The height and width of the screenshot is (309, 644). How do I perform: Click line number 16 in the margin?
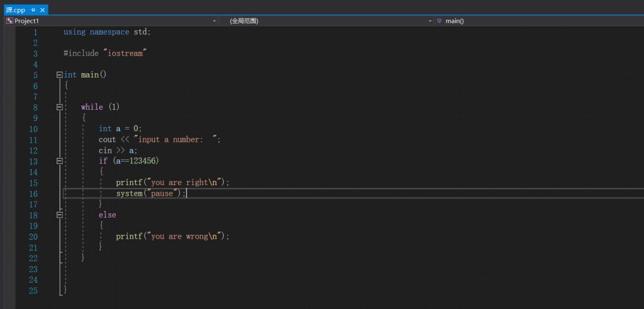(33, 193)
